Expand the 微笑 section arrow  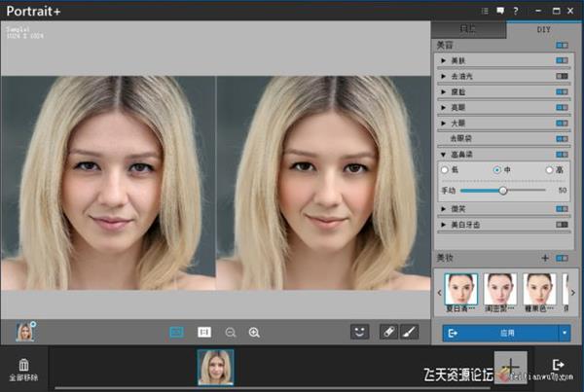click(443, 209)
